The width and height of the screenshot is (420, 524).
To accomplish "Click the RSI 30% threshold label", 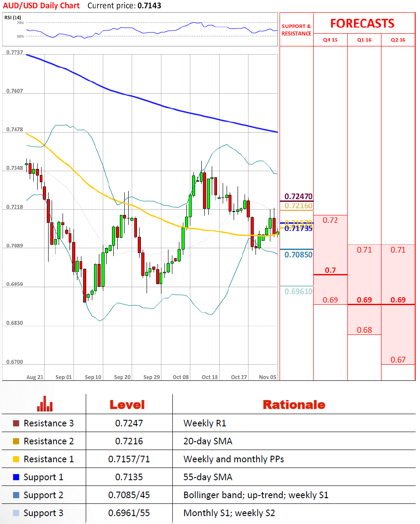I will pos(21,36).
